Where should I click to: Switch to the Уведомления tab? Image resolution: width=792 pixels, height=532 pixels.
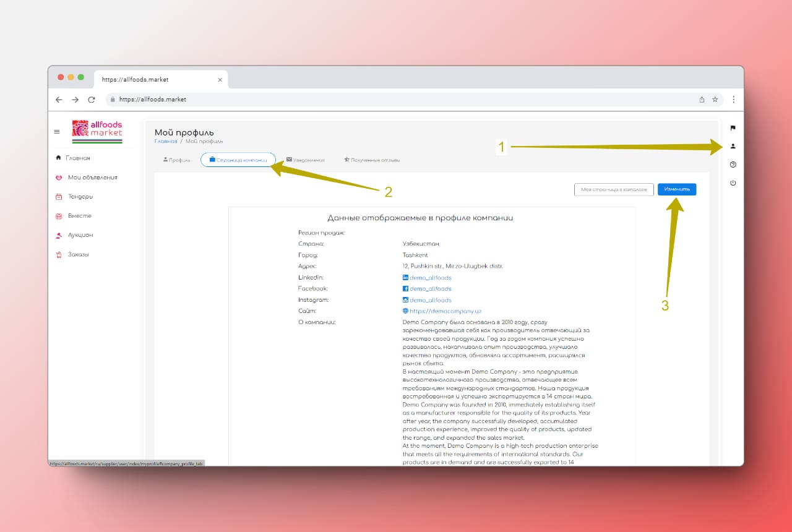coord(305,160)
